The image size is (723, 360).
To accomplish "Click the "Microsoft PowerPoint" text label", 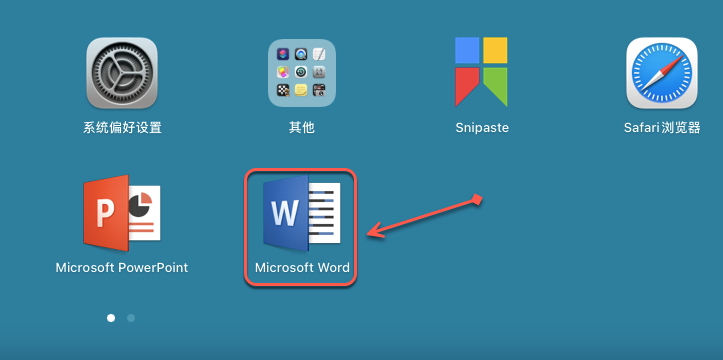I will tap(122, 267).
